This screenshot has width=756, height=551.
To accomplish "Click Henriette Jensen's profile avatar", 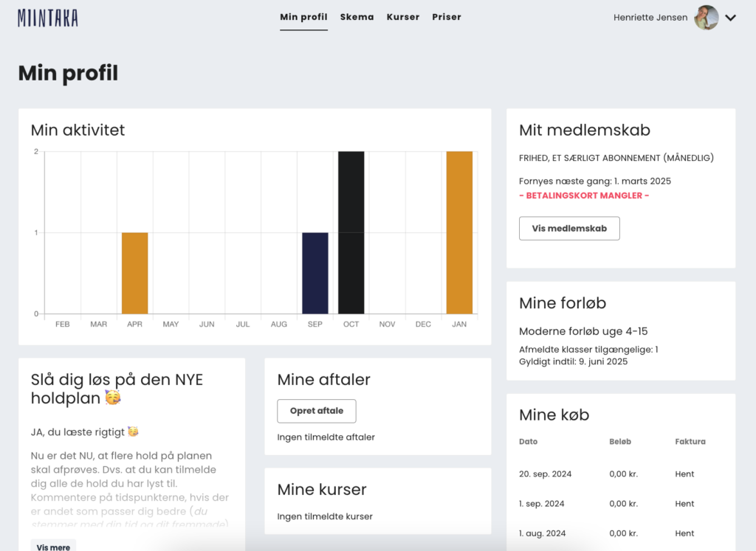I will point(706,18).
